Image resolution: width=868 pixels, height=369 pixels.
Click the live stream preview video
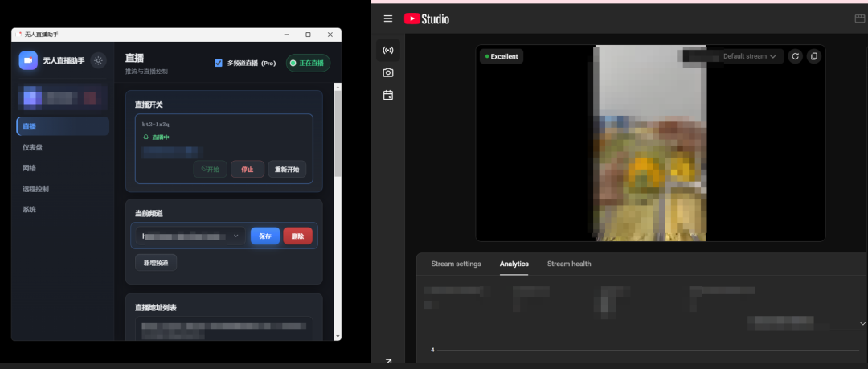point(650,143)
